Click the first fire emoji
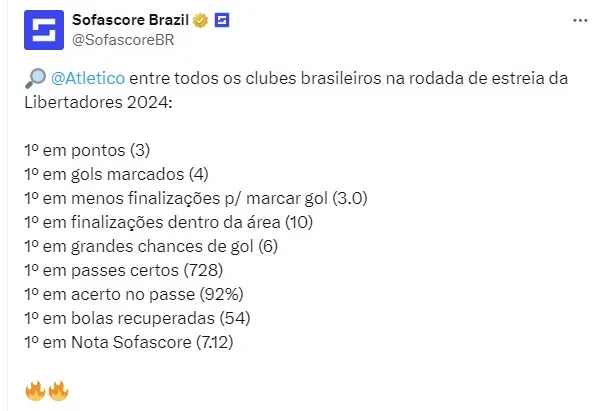Image resolution: width=597 pixels, height=411 pixels. click(x=35, y=390)
